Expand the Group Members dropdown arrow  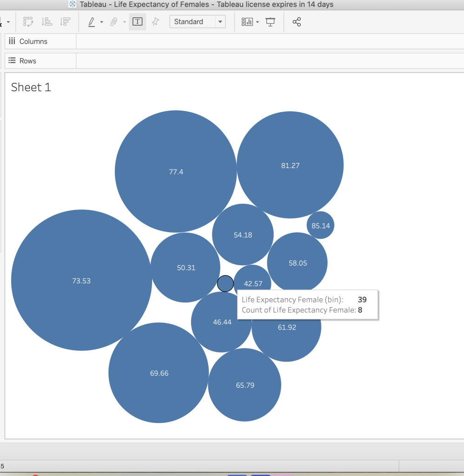click(124, 22)
